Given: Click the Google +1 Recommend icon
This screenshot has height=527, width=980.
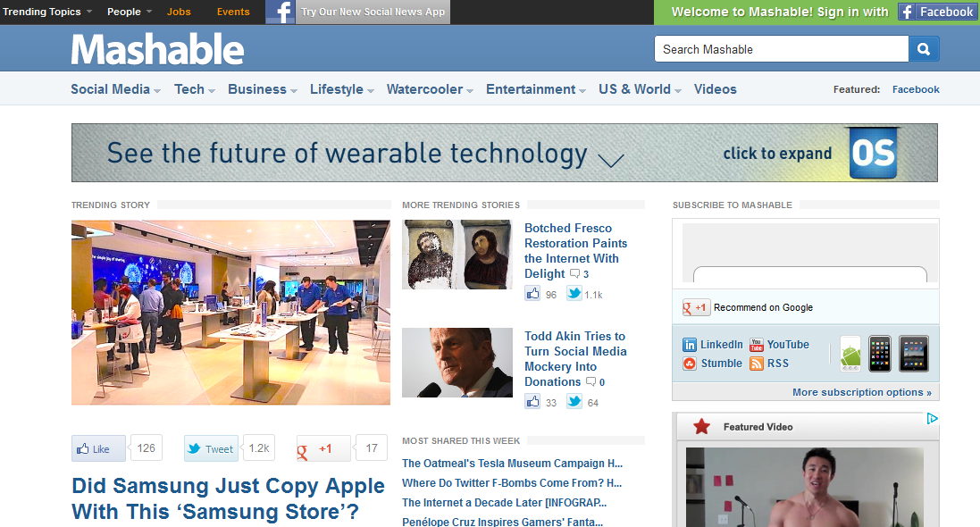Looking at the screenshot, I should (x=696, y=307).
